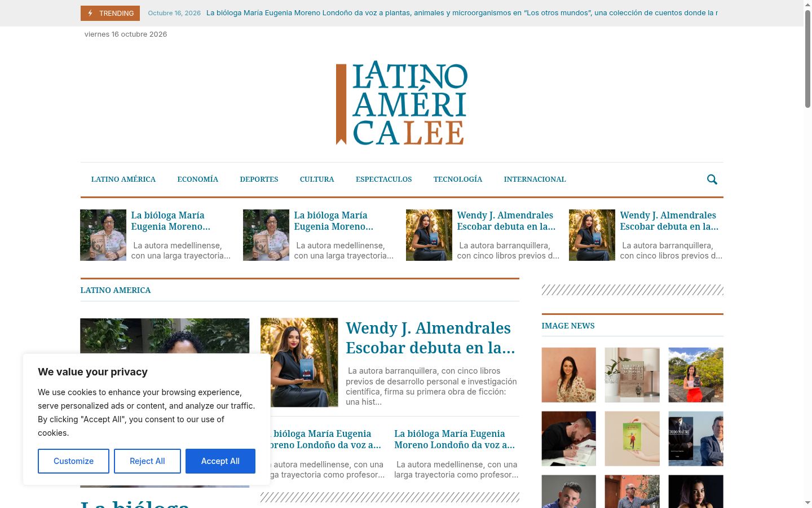This screenshot has height=508, width=812.
Task: Click the Trending lightning bolt badge
Action: tap(110, 13)
